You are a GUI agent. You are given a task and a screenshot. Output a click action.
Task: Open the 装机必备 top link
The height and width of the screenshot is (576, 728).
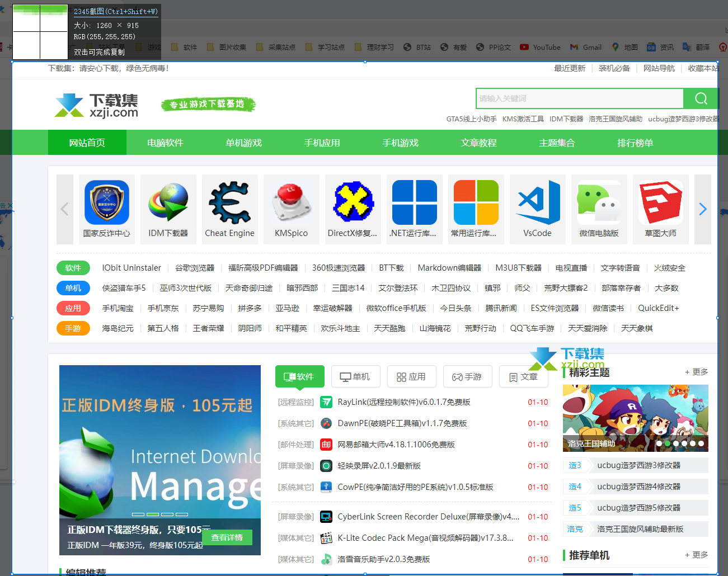click(x=614, y=68)
